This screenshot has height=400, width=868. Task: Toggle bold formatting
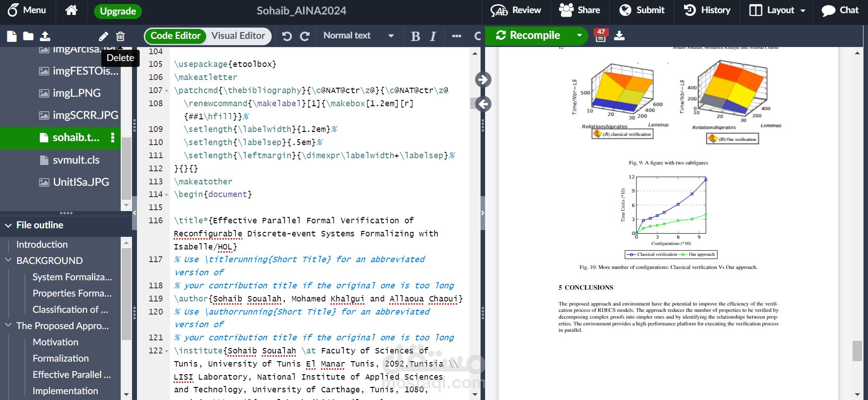(415, 36)
